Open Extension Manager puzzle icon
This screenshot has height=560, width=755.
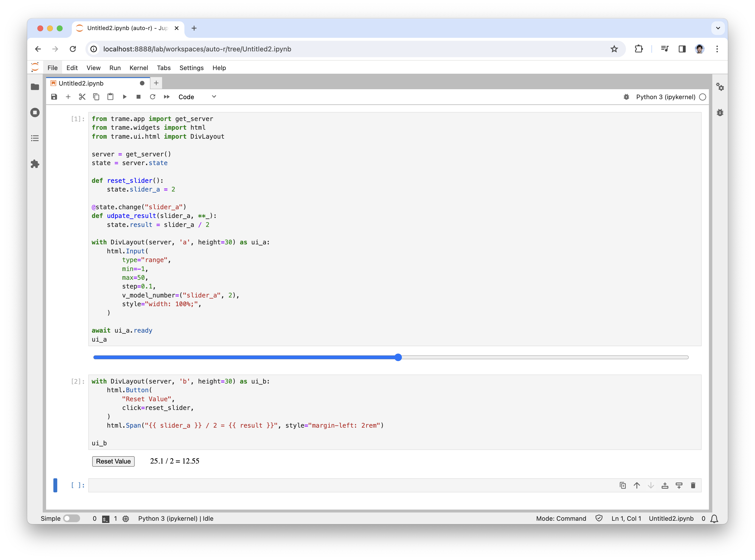pos(35,164)
